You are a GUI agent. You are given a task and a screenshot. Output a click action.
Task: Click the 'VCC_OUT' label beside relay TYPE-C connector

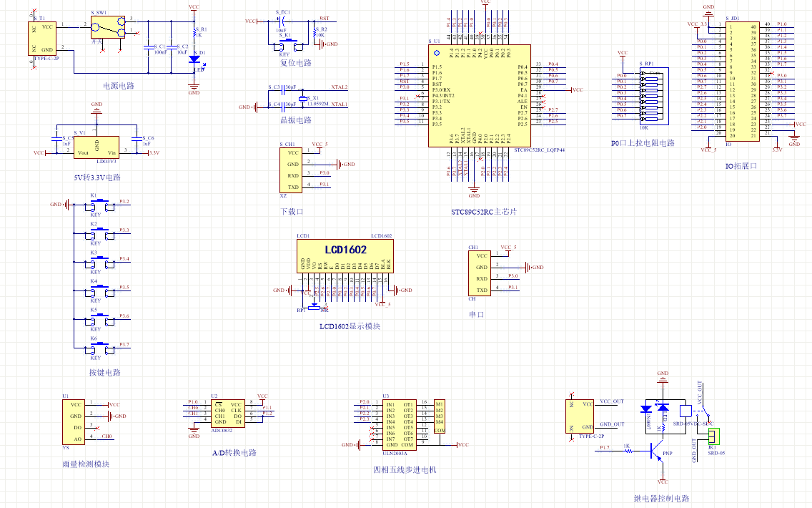pos(612,401)
